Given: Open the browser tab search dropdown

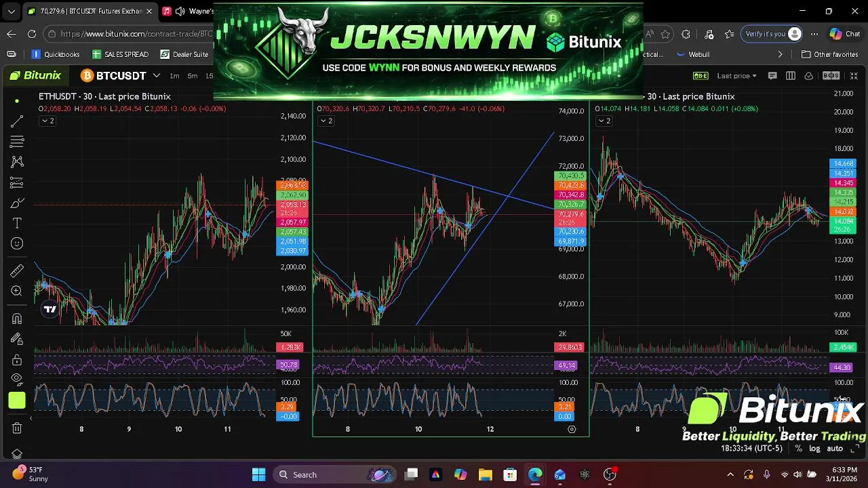Looking at the screenshot, I should pos(11,12).
